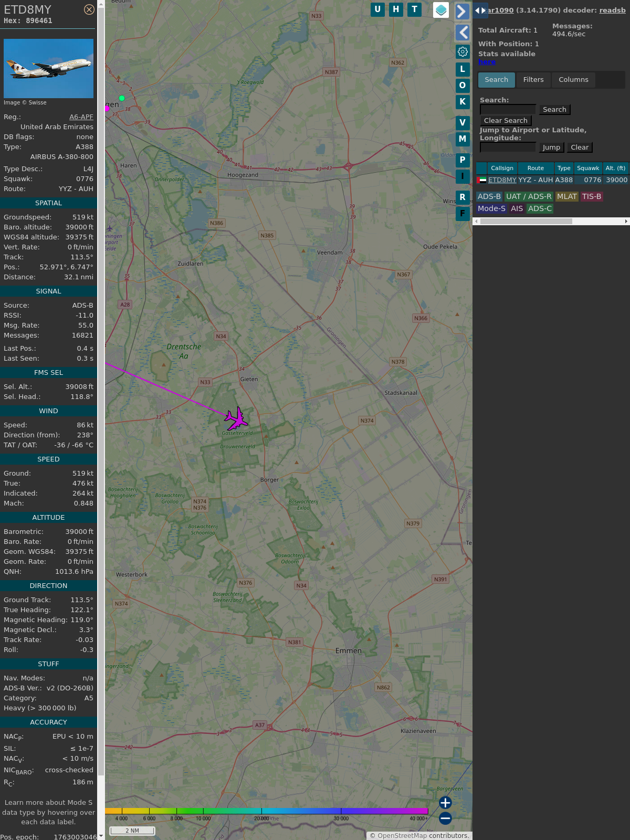The image size is (630, 840).
Task: Switch to the Columns tab
Action: (573, 80)
